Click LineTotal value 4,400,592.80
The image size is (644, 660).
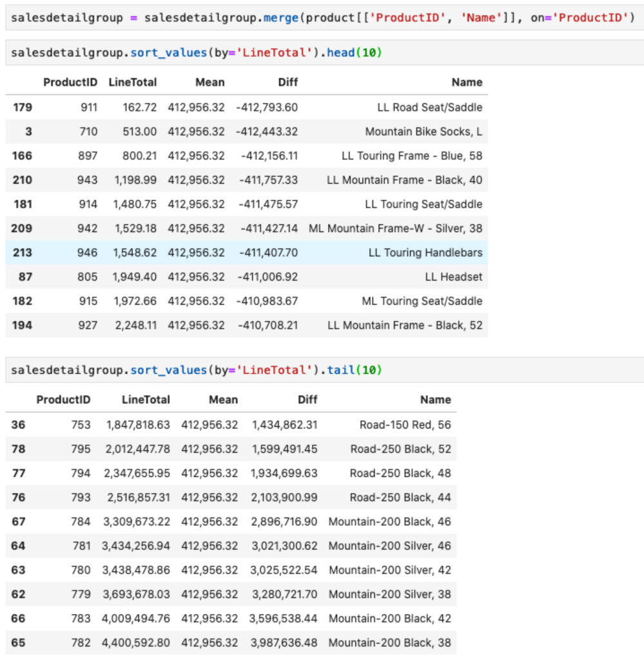pos(136,643)
